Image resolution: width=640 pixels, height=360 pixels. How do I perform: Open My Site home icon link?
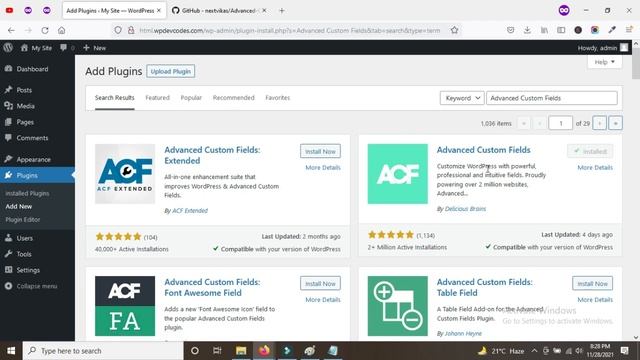pyautogui.click(x=36, y=48)
